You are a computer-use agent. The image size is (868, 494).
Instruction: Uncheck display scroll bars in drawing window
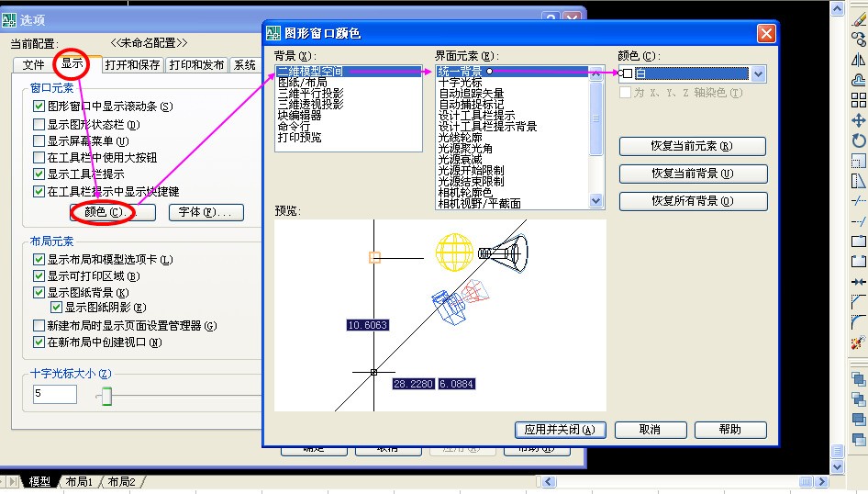39,107
